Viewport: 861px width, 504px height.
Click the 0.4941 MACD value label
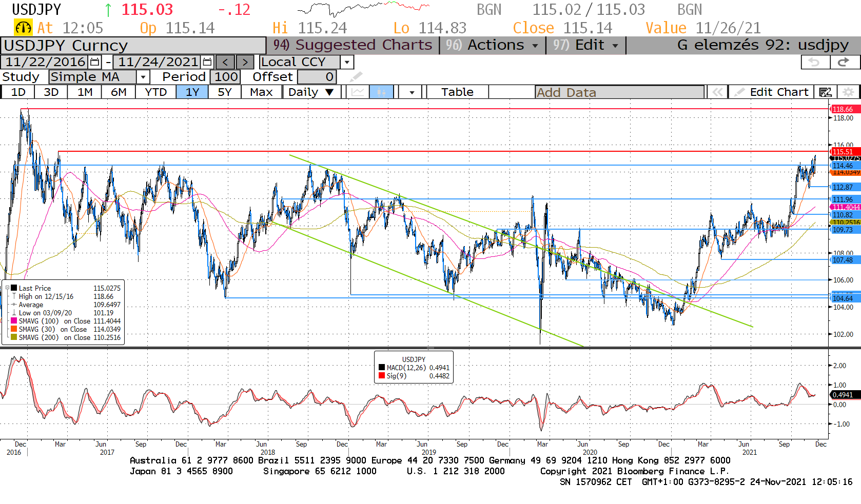844,395
